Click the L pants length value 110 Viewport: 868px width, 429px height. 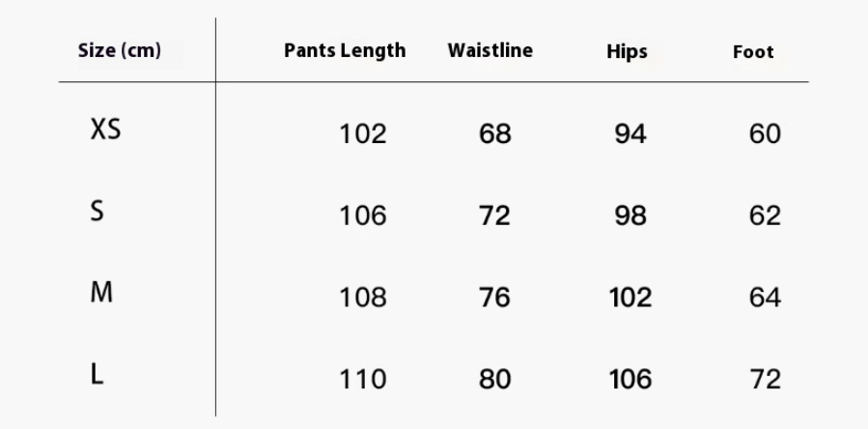pyautogui.click(x=362, y=380)
